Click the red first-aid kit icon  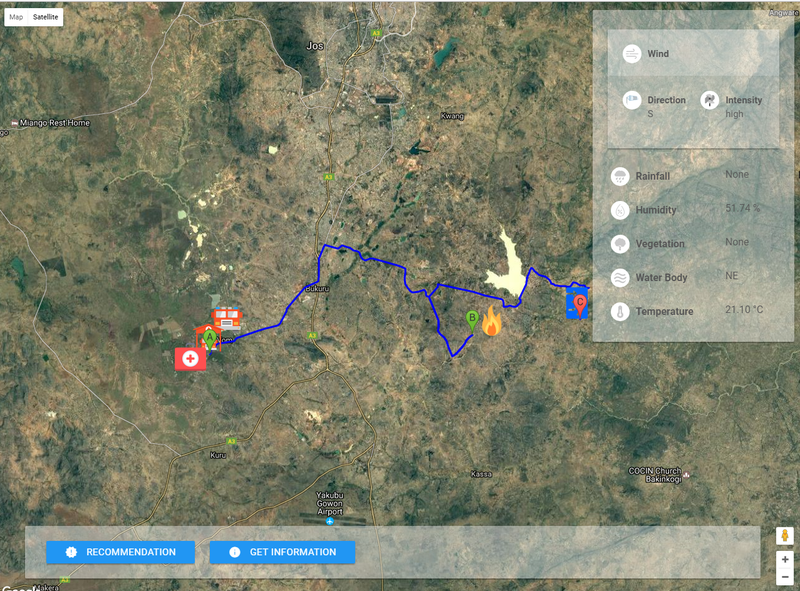(x=189, y=358)
